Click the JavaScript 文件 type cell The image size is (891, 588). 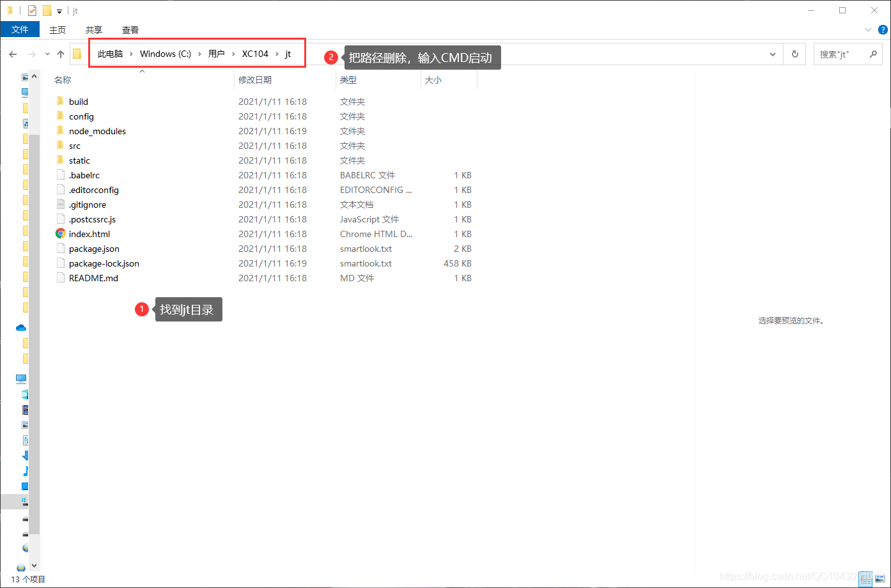tap(369, 219)
